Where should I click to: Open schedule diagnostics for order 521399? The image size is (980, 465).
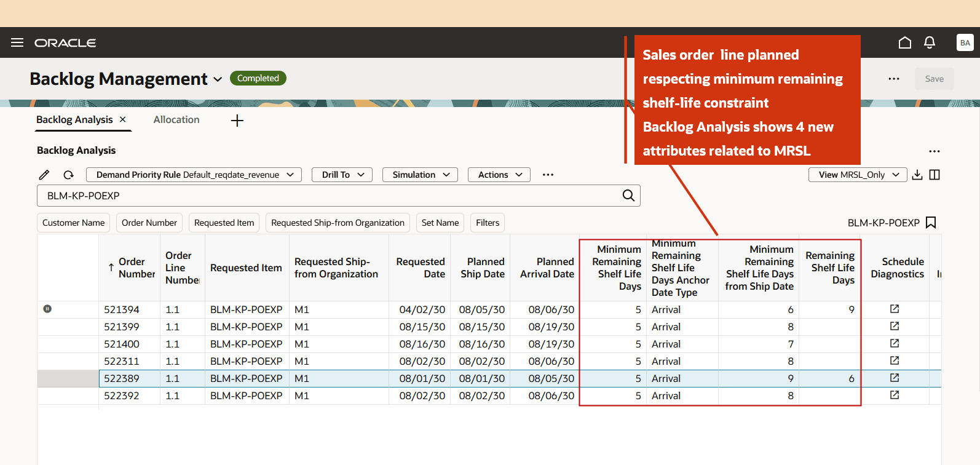click(x=895, y=326)
